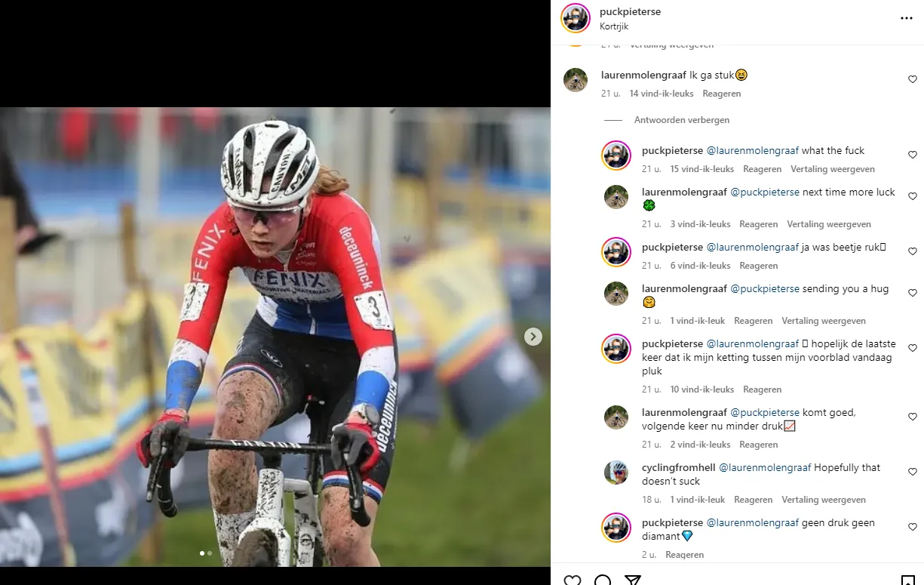Show translation of "next time more luck" reply
The width and height of the screenshot is (924, 585).
[x=829, y=224]
